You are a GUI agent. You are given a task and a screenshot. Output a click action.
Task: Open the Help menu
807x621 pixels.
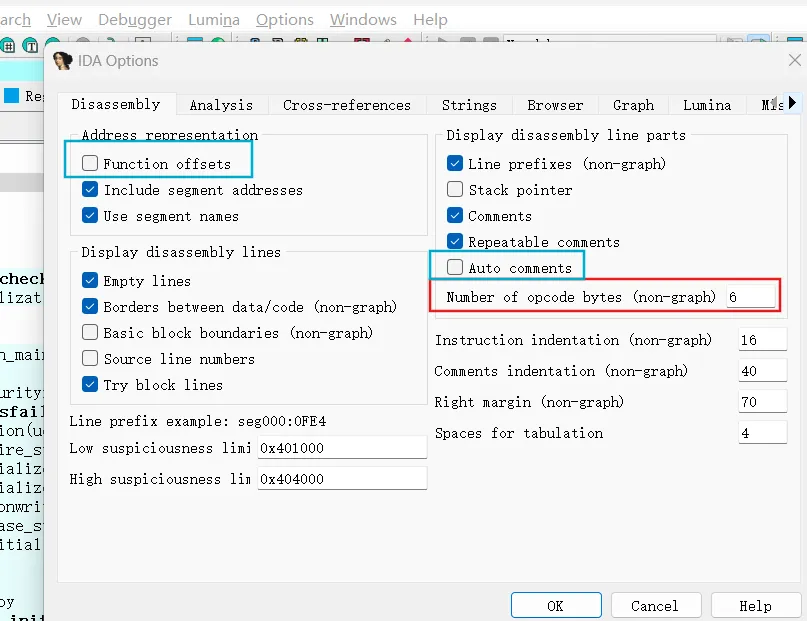click(430, 20)
